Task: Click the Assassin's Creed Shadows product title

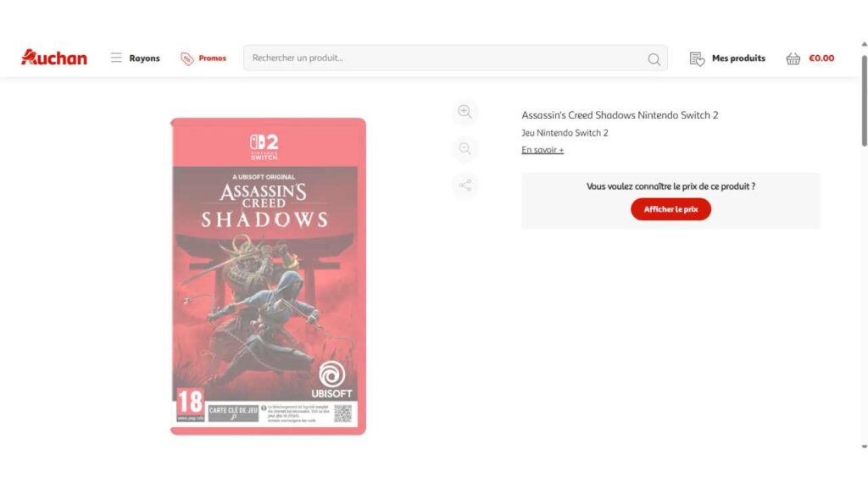Action: coord(620,115)
